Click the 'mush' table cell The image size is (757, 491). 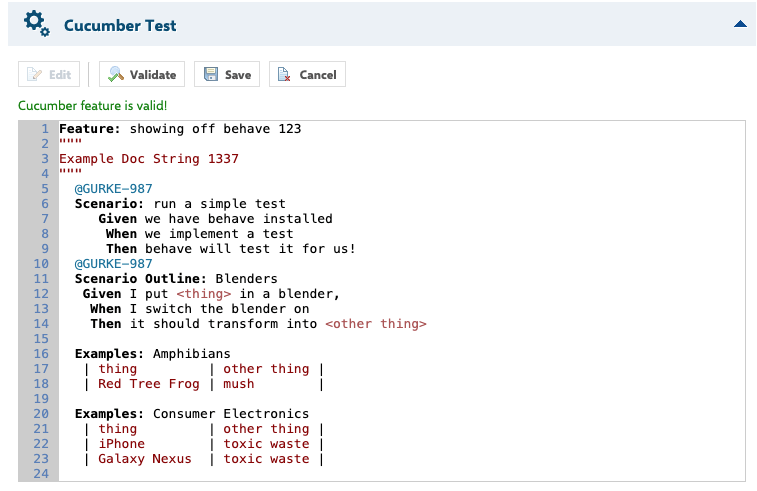tap(238, 384)
